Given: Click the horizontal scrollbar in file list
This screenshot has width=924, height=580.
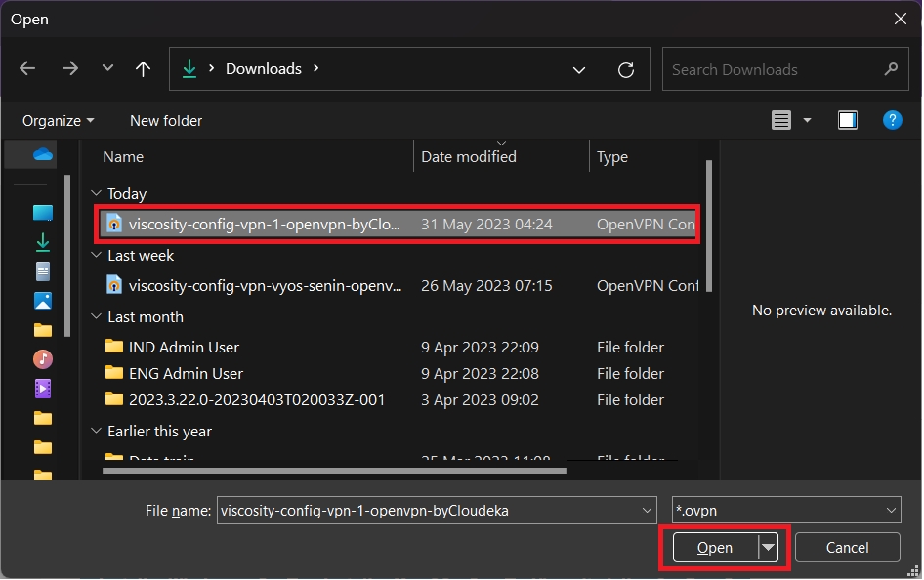Looking at the screenshot, I should pos(334,470).
